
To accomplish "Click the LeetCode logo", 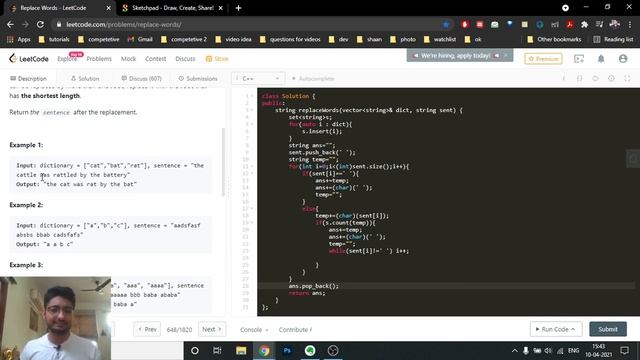I will [29, 59].
